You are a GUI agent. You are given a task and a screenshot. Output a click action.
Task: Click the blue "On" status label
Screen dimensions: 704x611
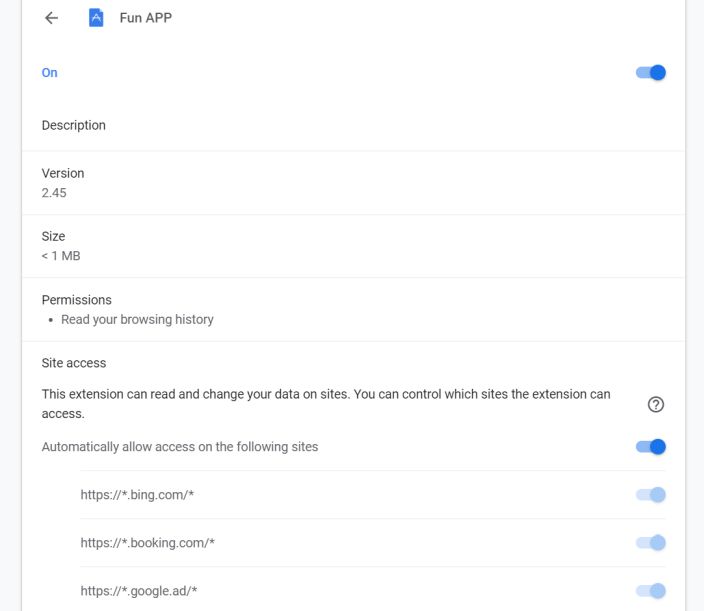point(49,73)
